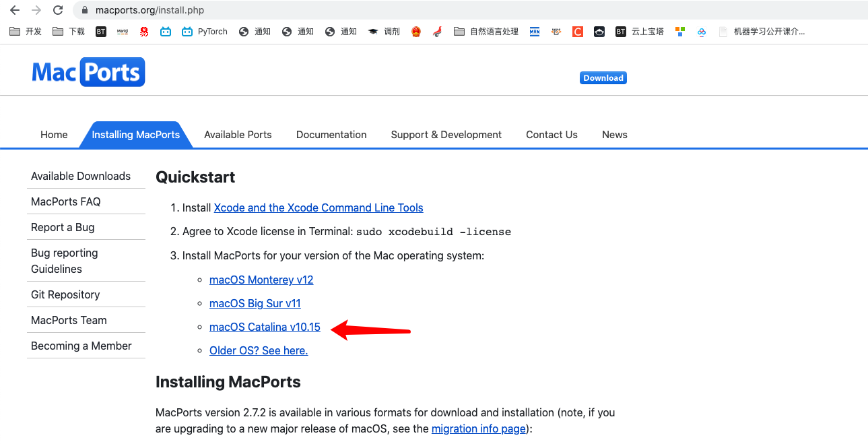Click Becoming a Member sidebar link
The image size is (868, 446).
coord(81,346)
